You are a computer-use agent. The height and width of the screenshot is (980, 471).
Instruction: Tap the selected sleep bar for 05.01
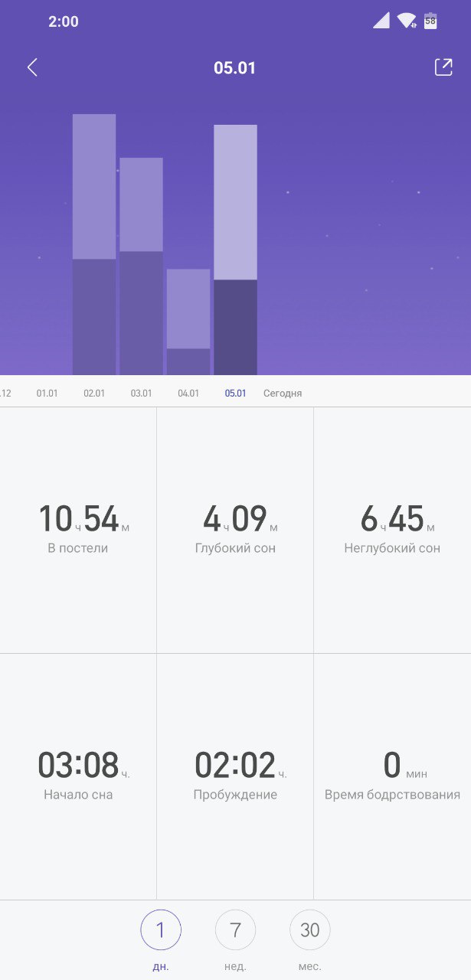[x=235, y=250]
